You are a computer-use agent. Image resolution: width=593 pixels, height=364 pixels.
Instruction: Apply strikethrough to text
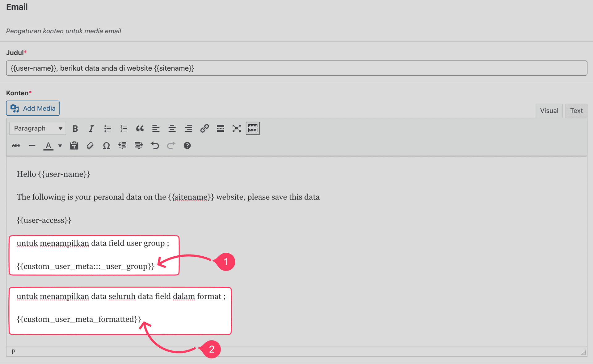[16, 145]
